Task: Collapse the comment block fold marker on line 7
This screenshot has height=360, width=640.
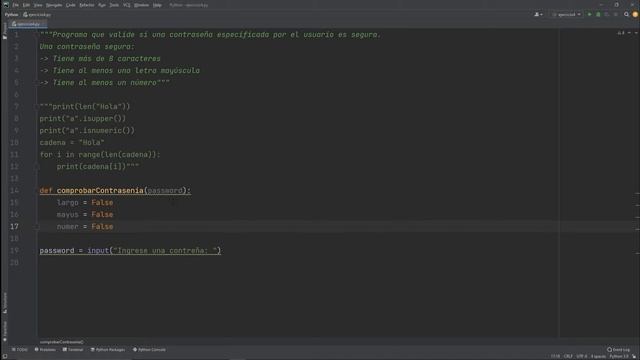Action: (x=36, y=107)
